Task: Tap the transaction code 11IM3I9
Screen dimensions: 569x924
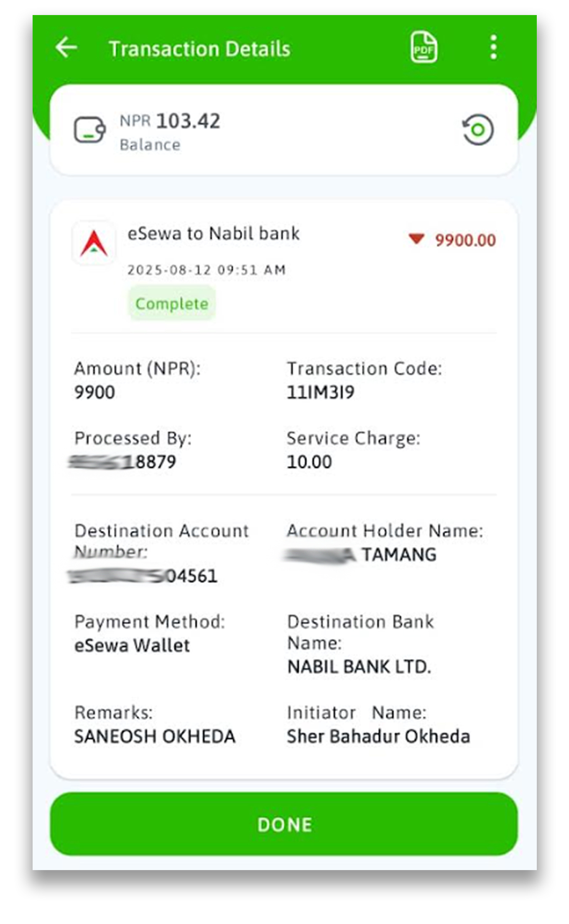Action: tap(320, 392)
